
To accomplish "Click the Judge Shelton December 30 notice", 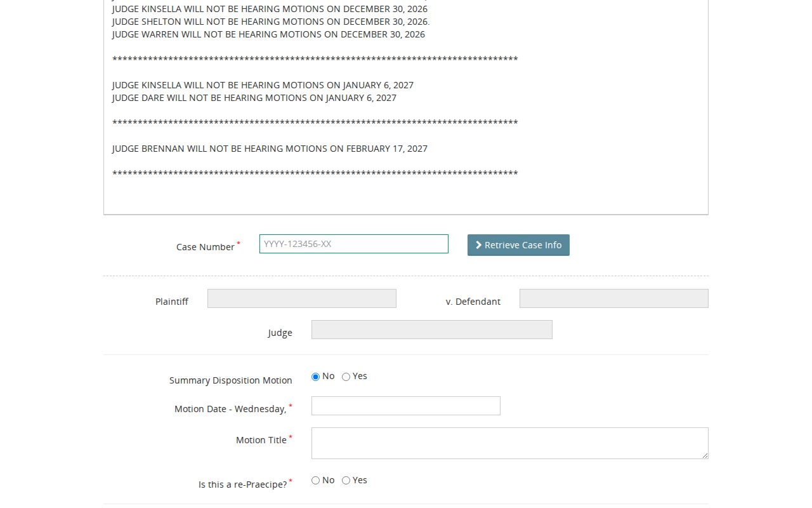I will click(x=271, y=22).
